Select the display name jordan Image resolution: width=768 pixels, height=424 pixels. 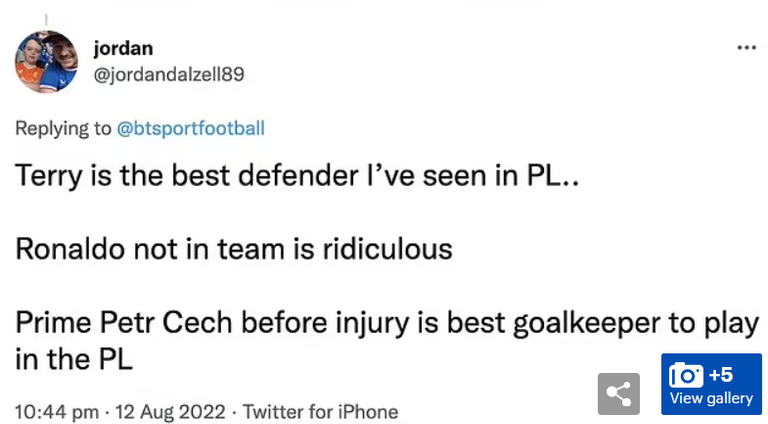point(122,49)
